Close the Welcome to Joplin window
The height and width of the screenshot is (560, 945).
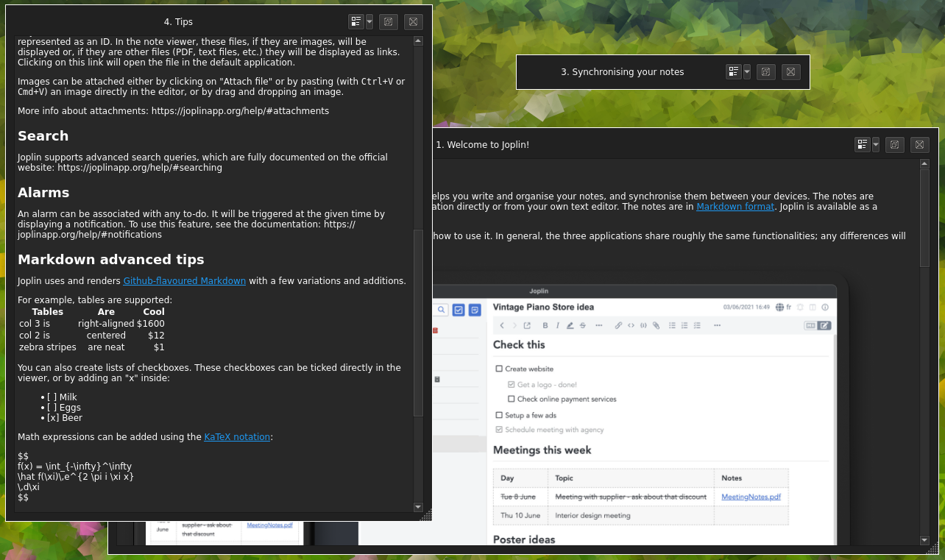(920, 144)
